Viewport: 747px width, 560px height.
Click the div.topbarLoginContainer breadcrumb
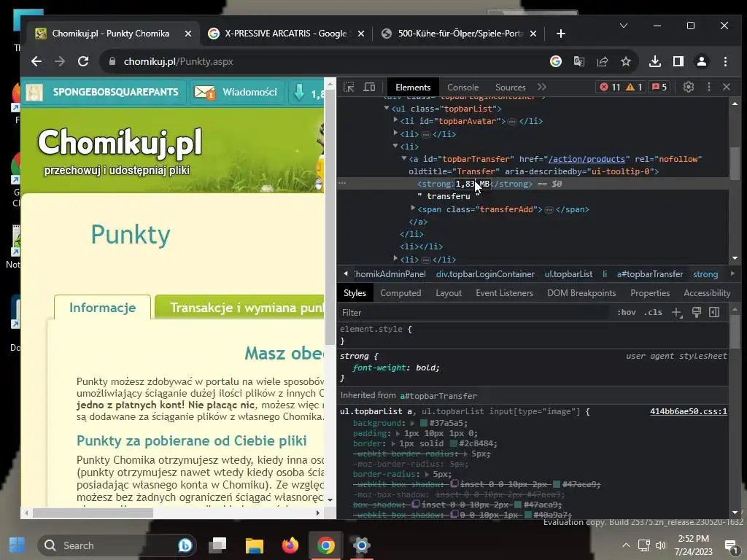(x=485, y=274)
